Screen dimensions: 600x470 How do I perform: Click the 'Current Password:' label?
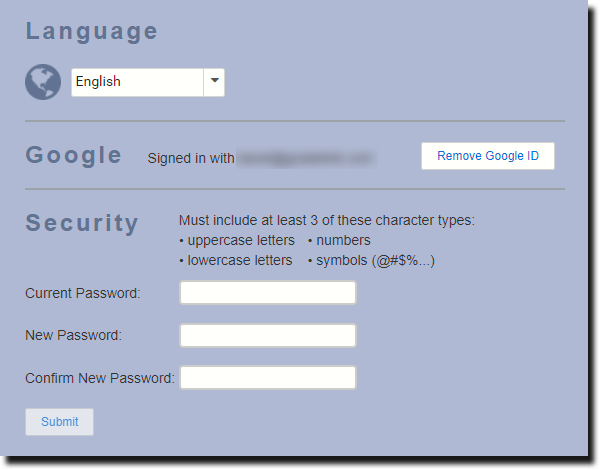(x=83, y=293)
